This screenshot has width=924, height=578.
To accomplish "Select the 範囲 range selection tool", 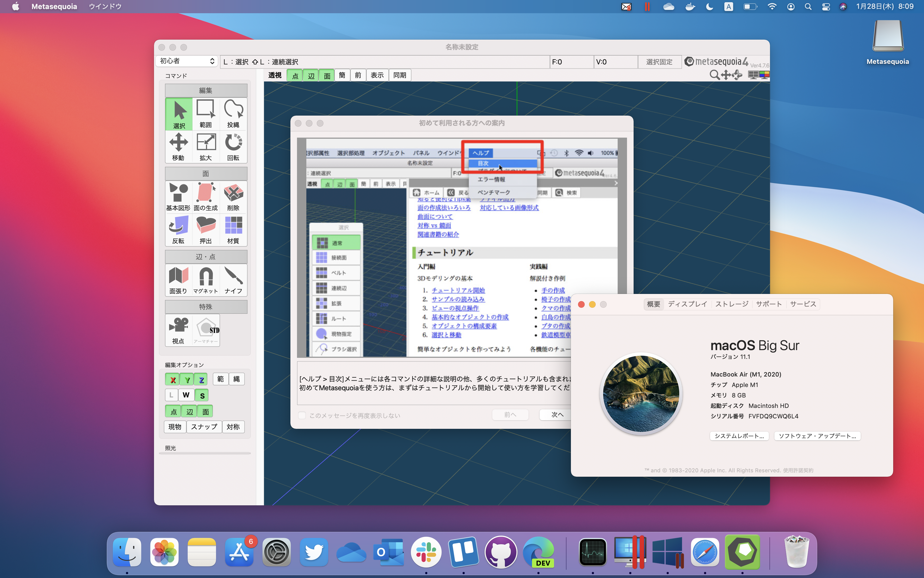I will (x=206, y=114).
